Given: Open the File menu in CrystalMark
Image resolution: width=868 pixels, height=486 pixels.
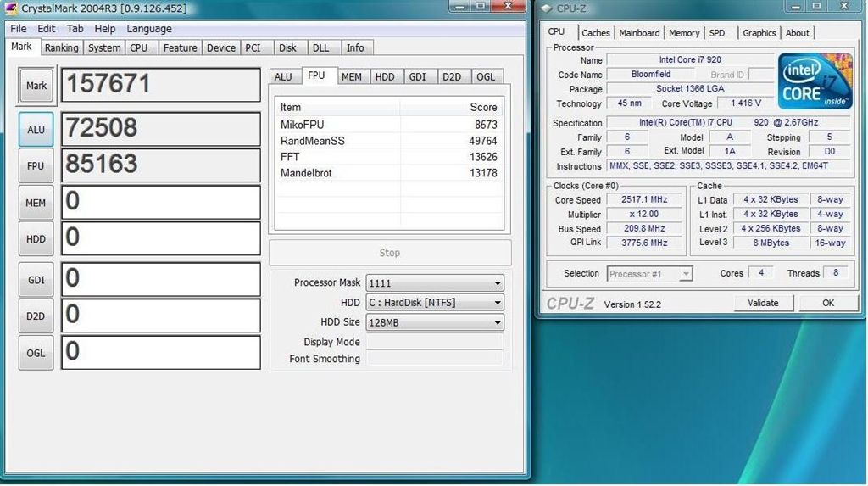Looking at the screenshot, I should [19, 29].
